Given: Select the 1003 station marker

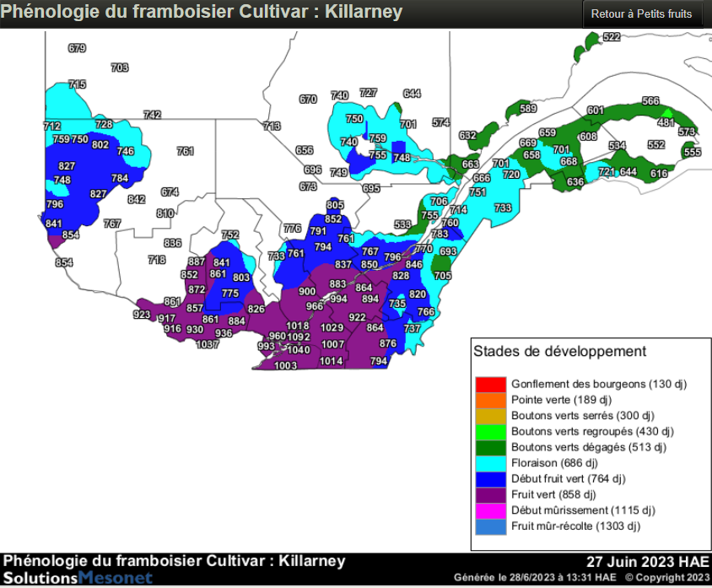Looking at the screenshot, I should (x=286, y=365).
